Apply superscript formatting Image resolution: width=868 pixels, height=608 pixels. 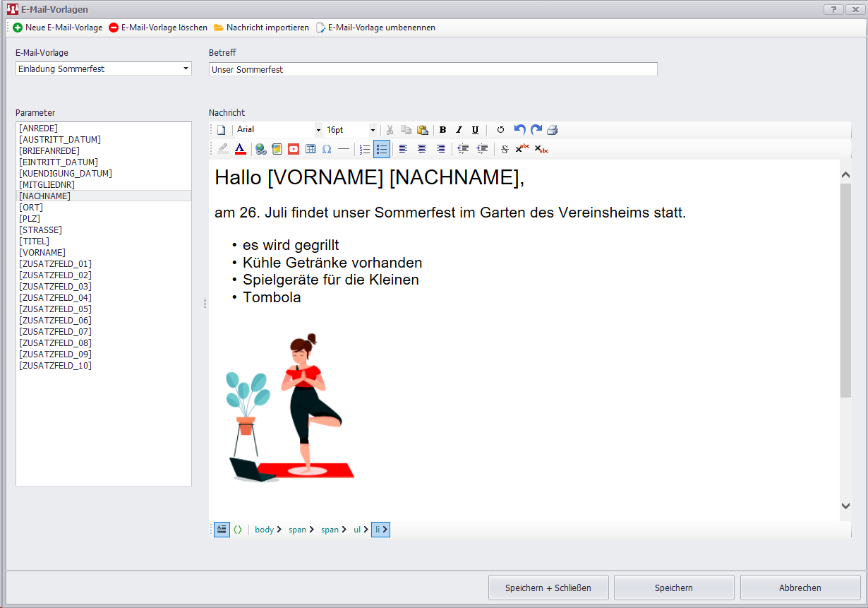tap(522, 149)
